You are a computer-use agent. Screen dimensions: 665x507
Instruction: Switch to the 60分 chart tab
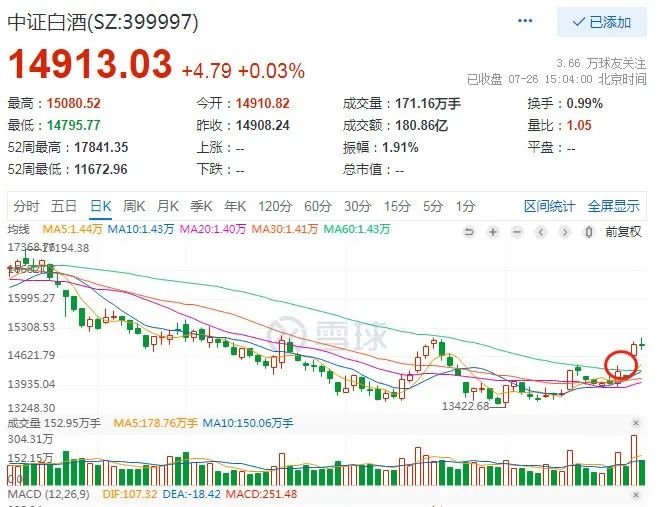(318, 206)
